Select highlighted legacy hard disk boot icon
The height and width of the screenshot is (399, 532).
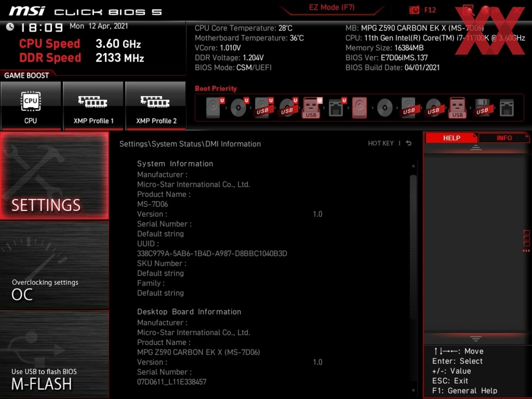pos(359,108)
